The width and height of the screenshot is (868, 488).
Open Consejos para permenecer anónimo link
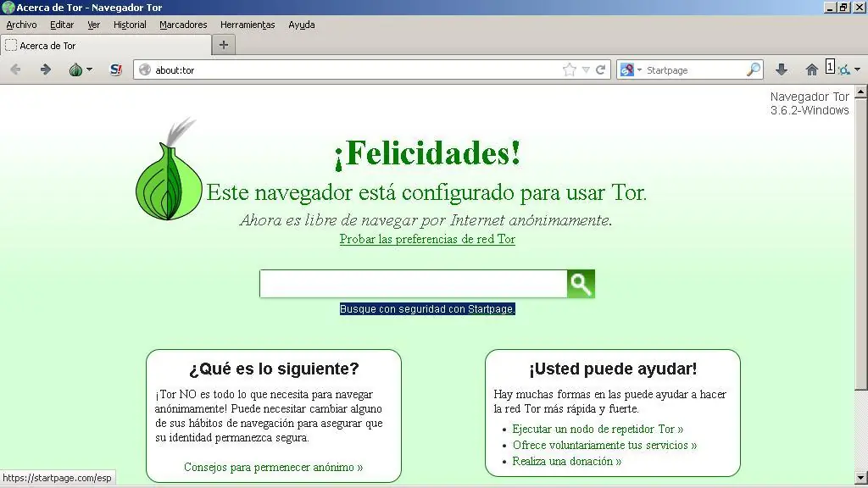[274, 467]
